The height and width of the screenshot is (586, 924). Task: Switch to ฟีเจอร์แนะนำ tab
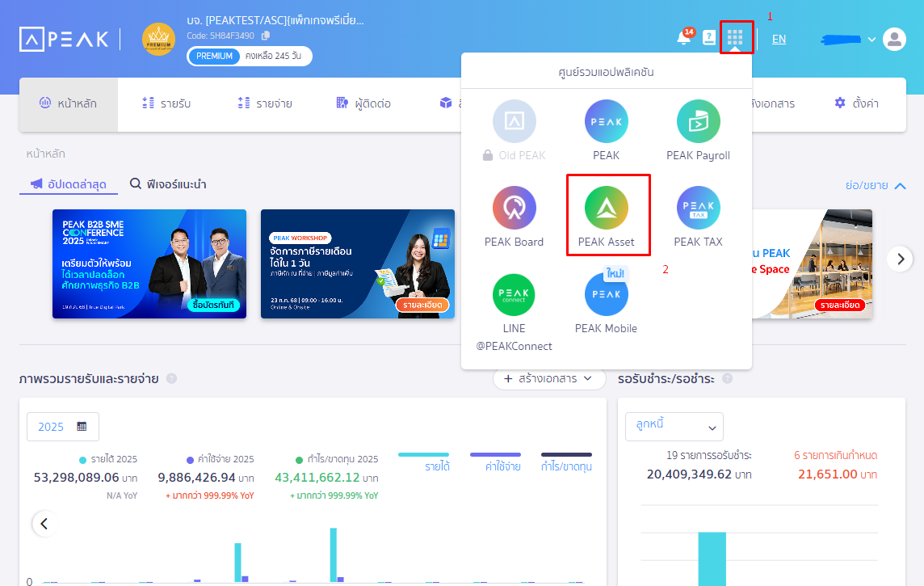click(x=168, y=184)
